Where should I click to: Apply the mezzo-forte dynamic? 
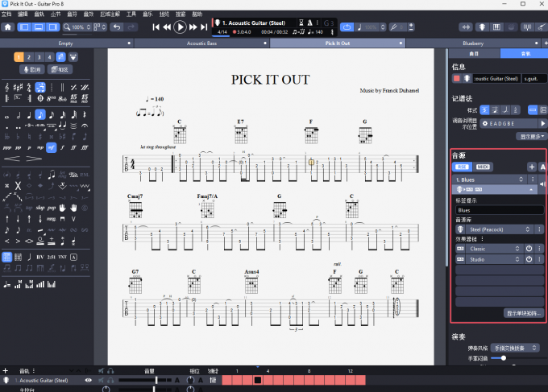(x=51, y=147)
